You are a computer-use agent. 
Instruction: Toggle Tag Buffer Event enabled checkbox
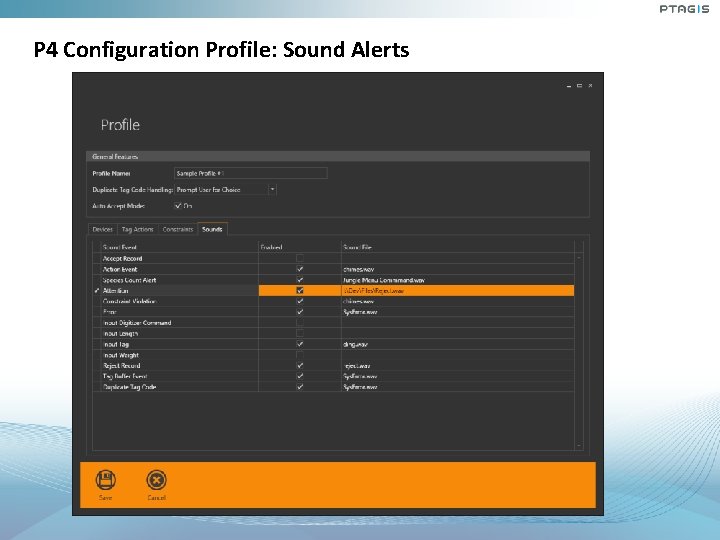(x=300, y=376)
